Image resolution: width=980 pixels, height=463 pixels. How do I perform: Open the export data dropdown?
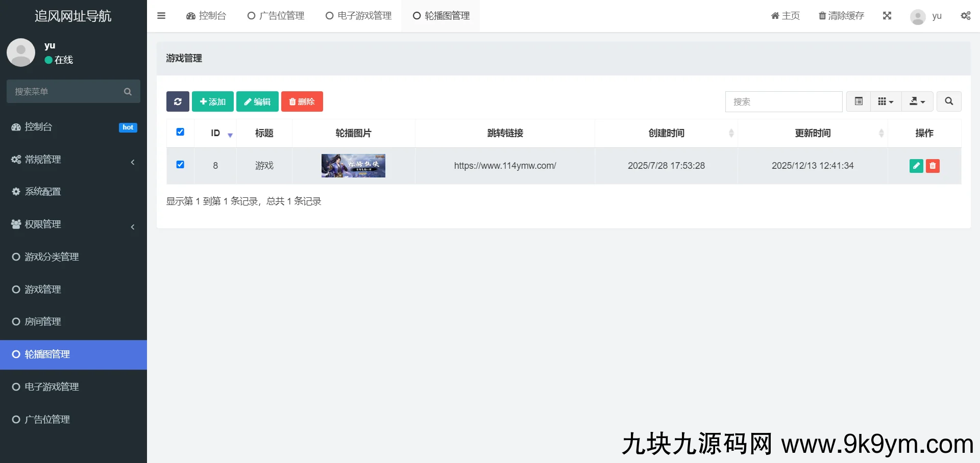(917, 101)
